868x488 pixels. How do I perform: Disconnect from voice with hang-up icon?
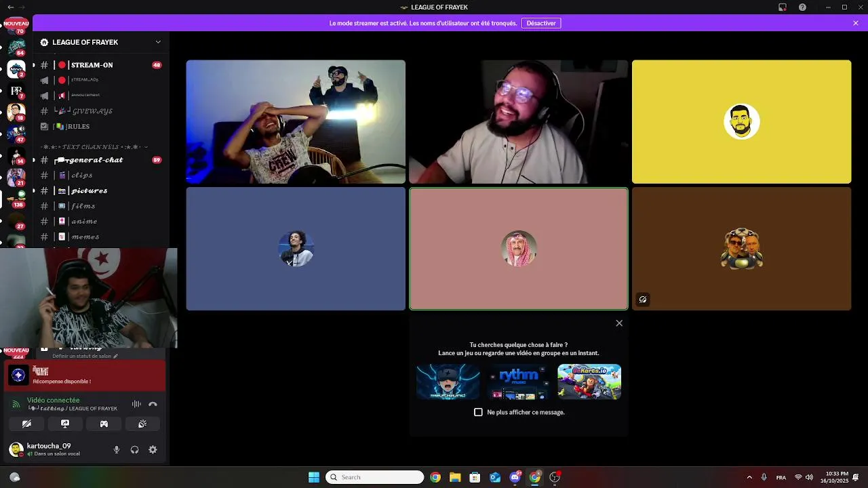coord(153,404)
